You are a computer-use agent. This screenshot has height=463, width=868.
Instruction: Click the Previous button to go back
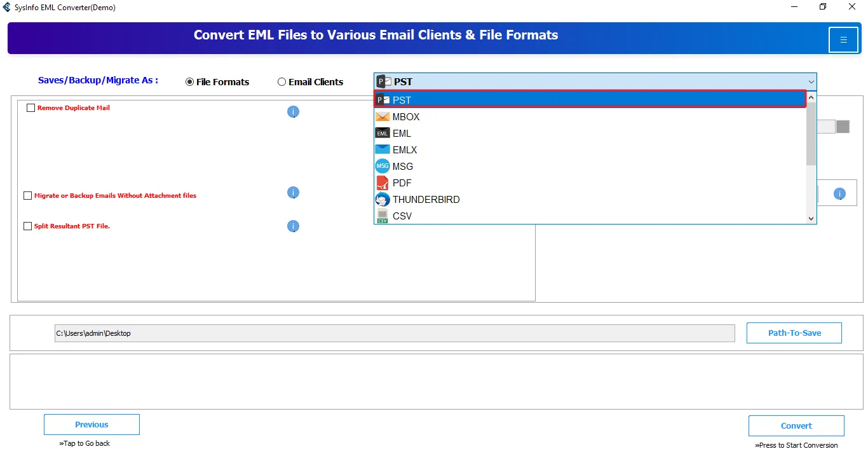click(92, 425)
